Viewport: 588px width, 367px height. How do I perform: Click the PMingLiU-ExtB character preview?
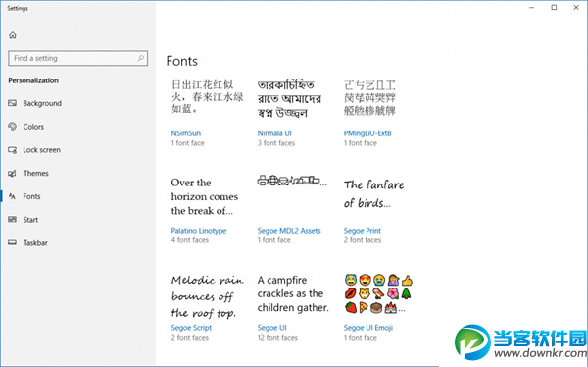click(369, 98)
